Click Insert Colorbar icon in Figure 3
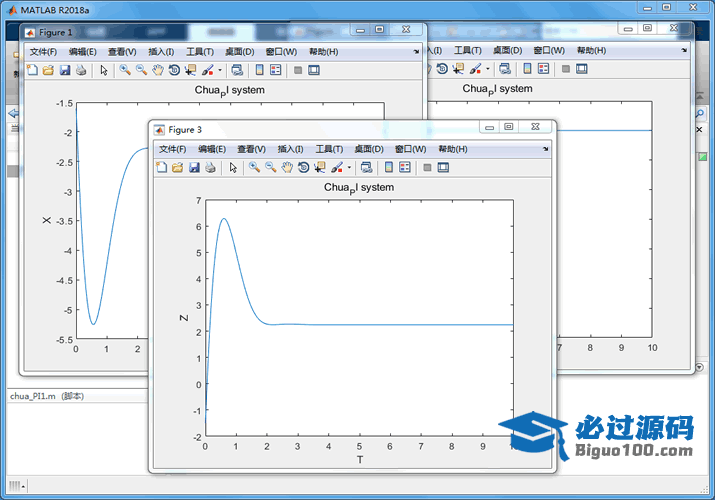Viewport: 715px width, 500px height. coord(389,167)
